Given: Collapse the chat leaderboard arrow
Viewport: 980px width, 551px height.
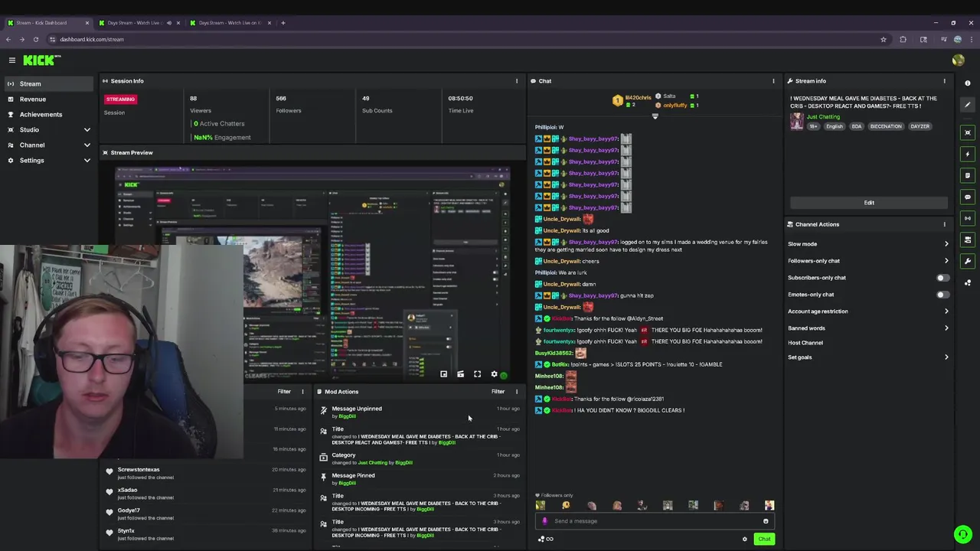Looking at the screenshot, I should pyautogui.click(x=655, y=116).
